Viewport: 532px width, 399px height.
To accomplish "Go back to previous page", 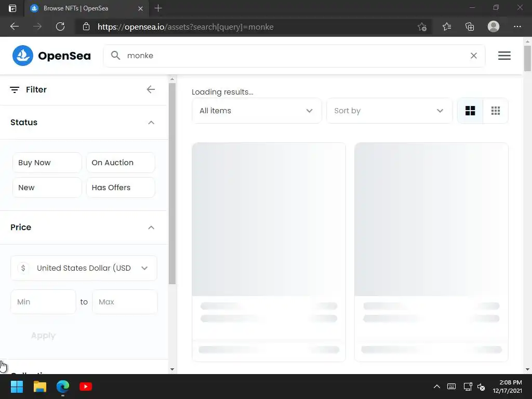I will (x=14, y=26).
